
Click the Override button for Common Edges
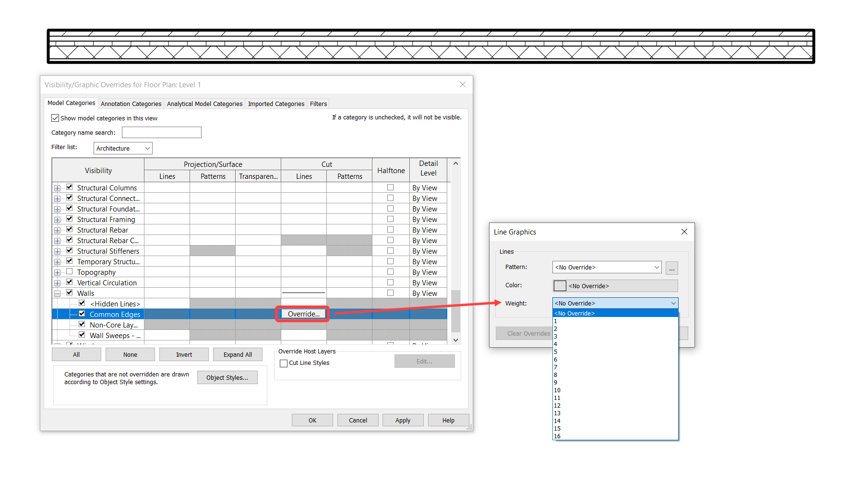tap(302, 314)
